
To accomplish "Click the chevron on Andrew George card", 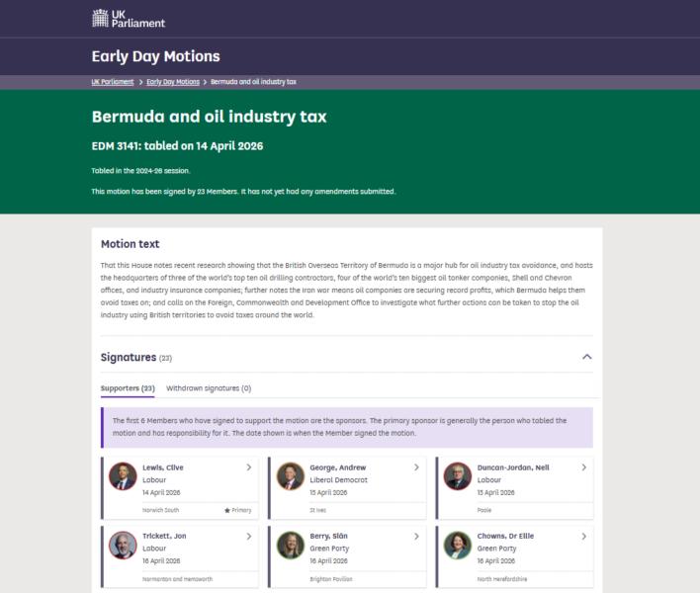I will point(416,467).
